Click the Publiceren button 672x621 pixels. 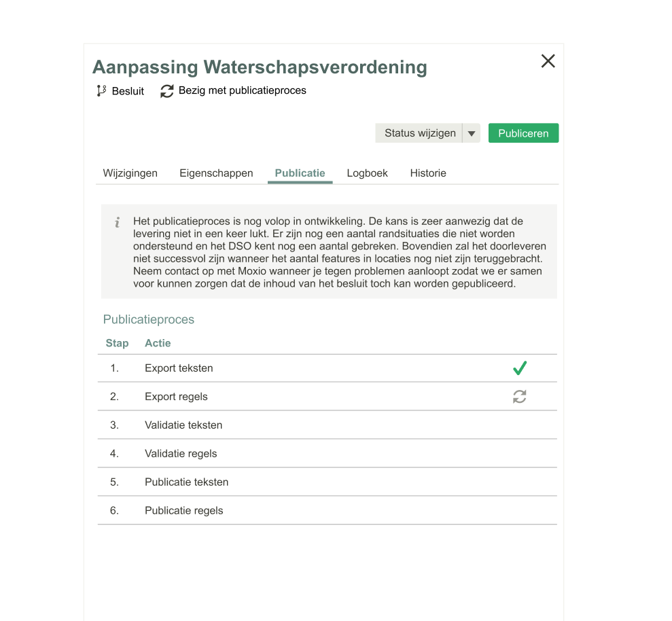coord(523,132)
